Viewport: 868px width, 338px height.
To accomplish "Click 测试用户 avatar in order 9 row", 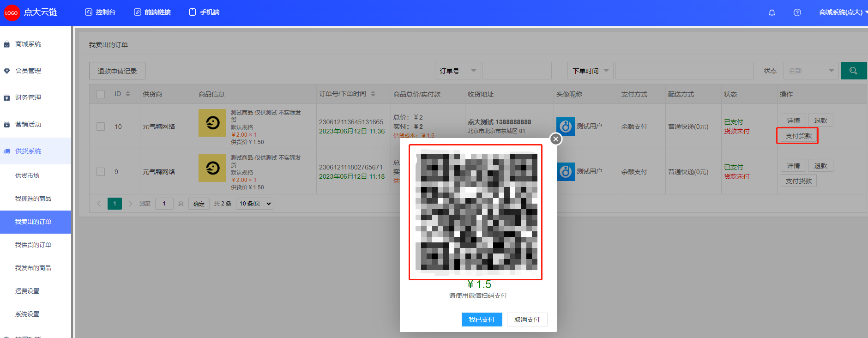I will pyautogui.click(x=566, y=172).
